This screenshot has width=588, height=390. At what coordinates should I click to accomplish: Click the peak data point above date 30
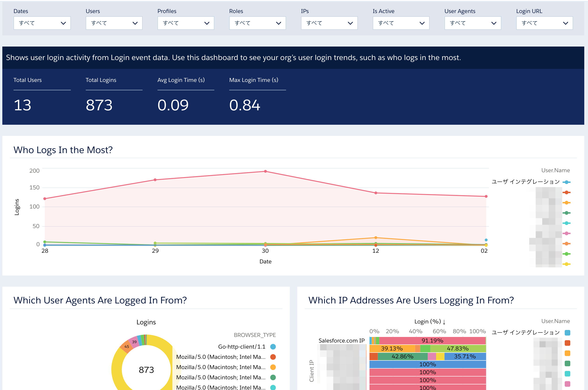click(x=265, y=171)
